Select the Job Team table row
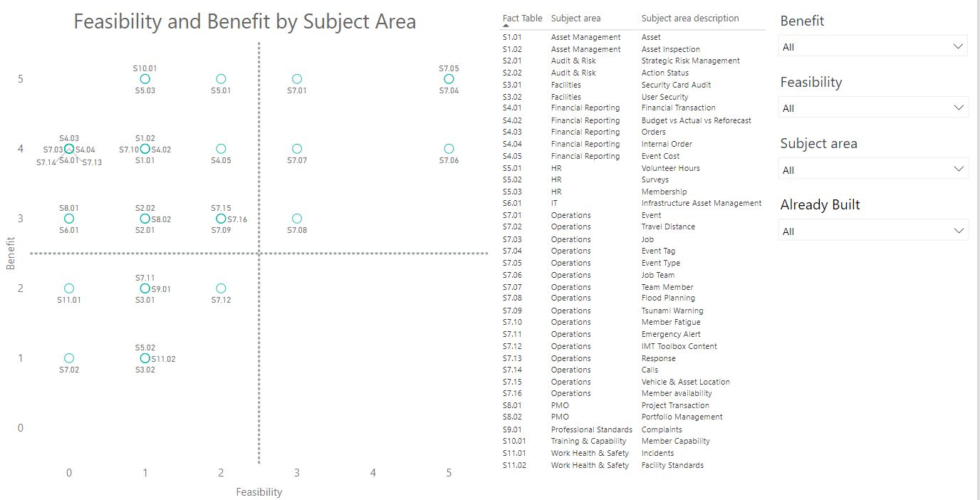The height and width of the screenshot is (500, 980). [633, 275]
